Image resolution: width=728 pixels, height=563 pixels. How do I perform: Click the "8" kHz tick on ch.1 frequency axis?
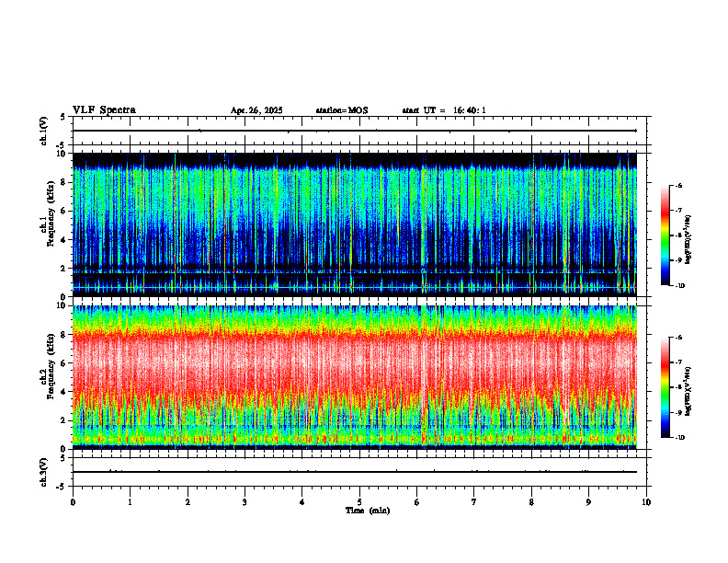pyautogui.click(x=64, y=182)
